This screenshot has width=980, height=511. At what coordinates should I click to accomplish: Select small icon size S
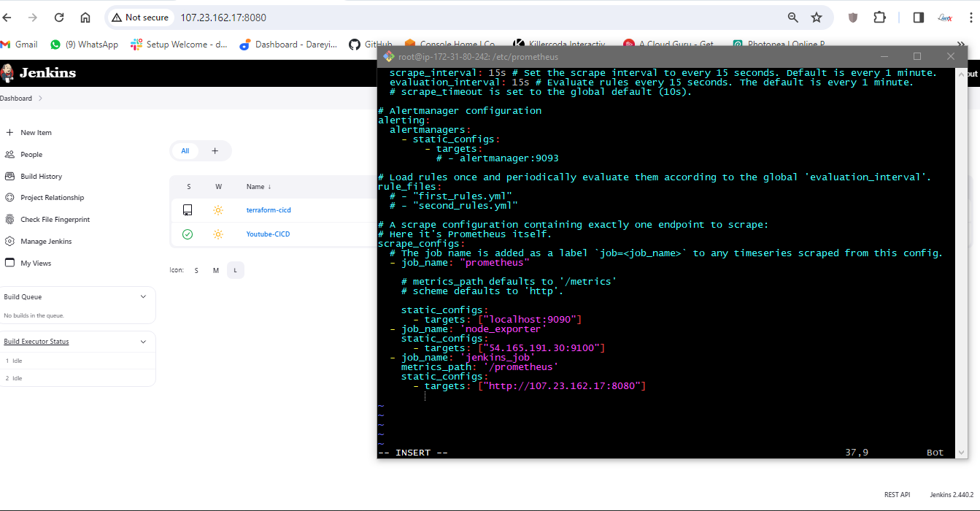pos(196,271)
